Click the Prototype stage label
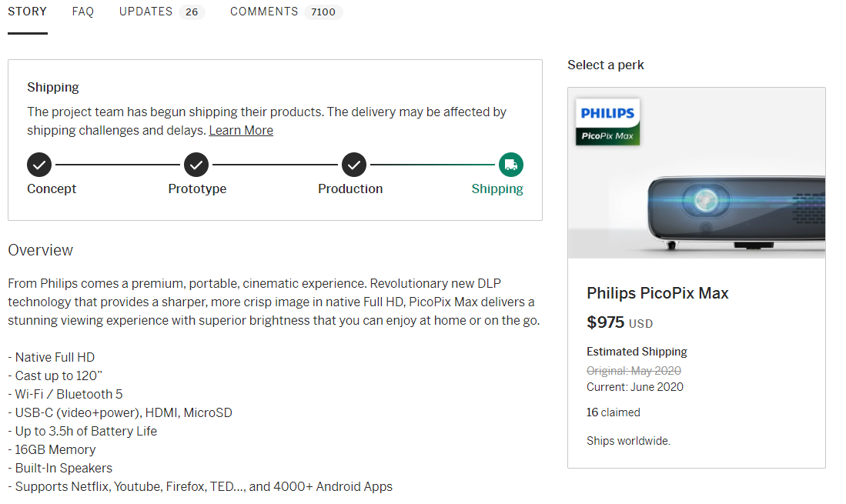846x504 pixels. pyautogui.click(x=198, y=189)
